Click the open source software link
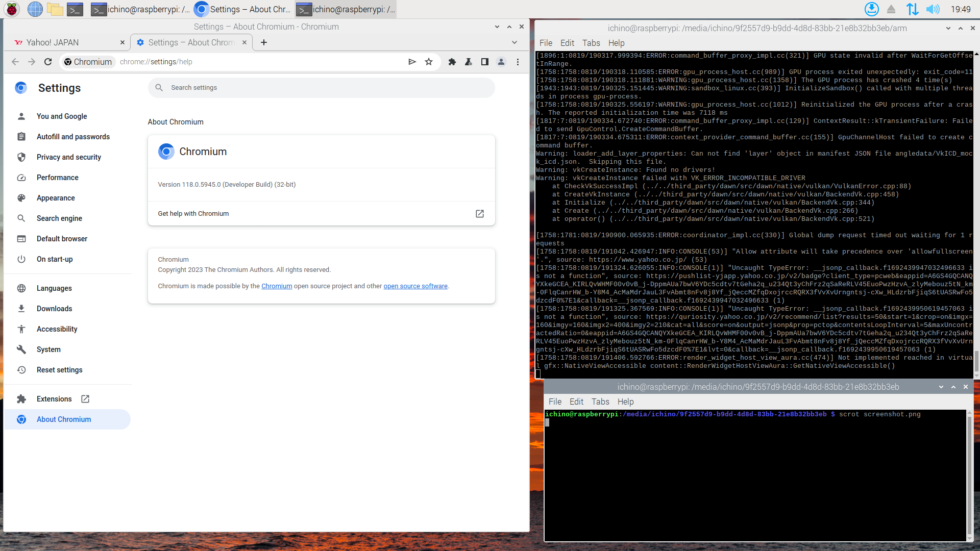This screenshot has width=980, height=551. pos(415,286)
